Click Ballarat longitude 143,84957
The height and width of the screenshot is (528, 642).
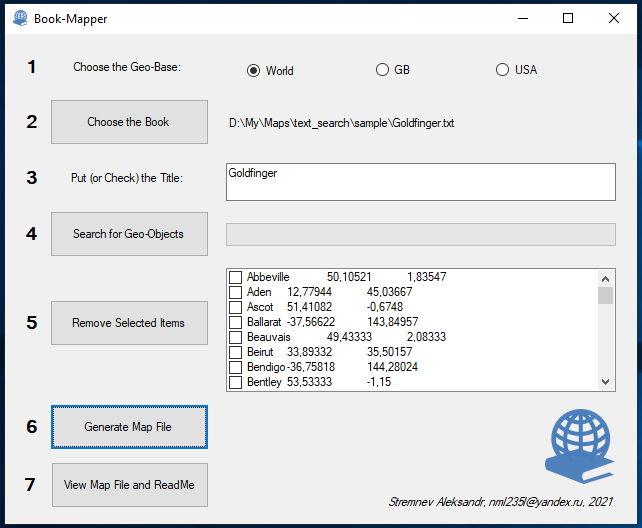[393, 322]
